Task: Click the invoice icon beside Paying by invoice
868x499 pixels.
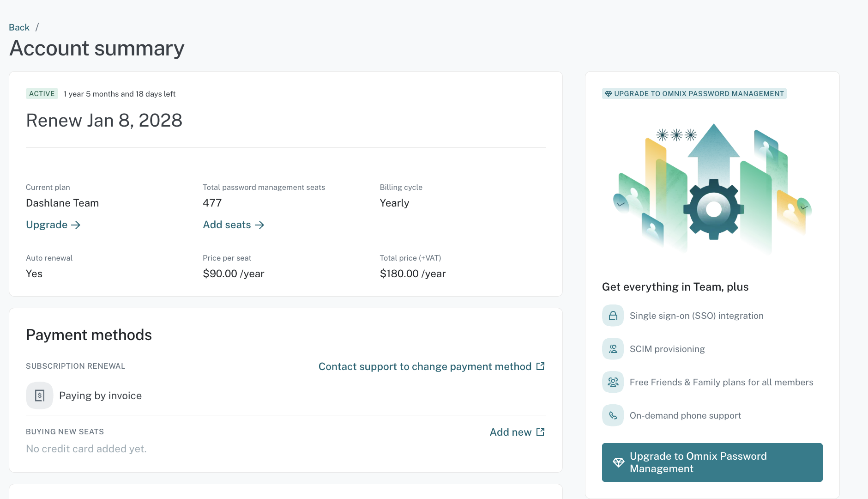Action: click(x=40, y=396)
